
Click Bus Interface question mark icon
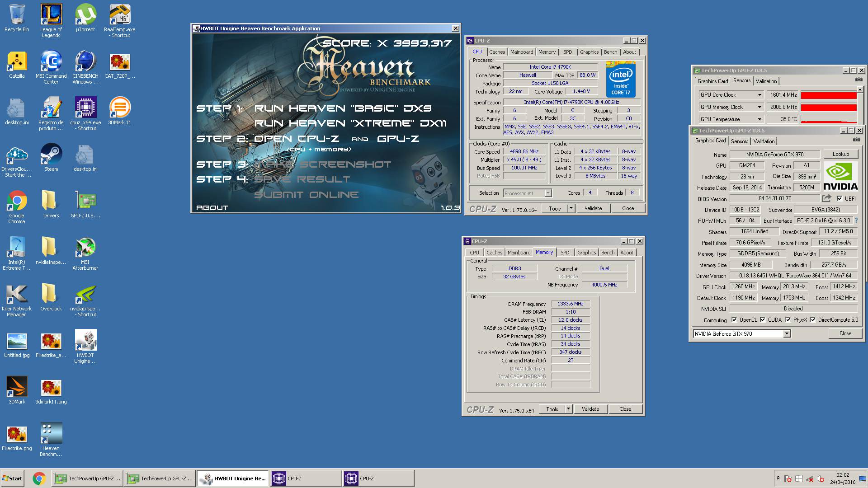coord(856,221)
